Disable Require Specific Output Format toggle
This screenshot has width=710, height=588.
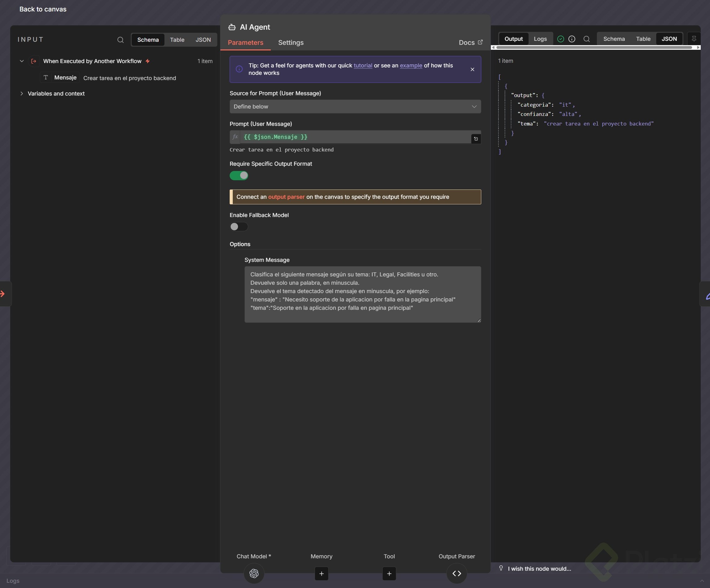239,176
